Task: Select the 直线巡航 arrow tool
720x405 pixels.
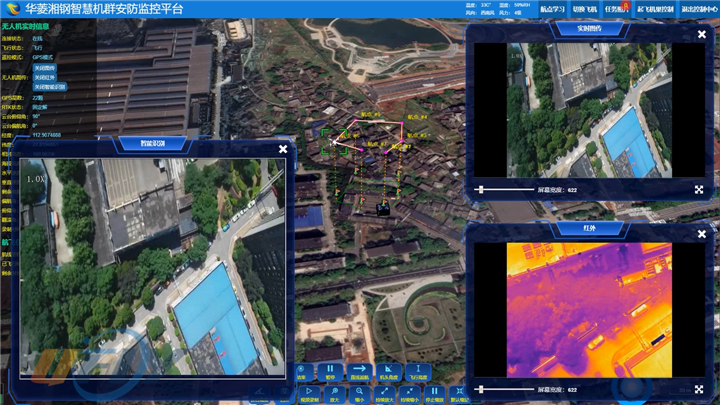Action: tap(359, 371)
